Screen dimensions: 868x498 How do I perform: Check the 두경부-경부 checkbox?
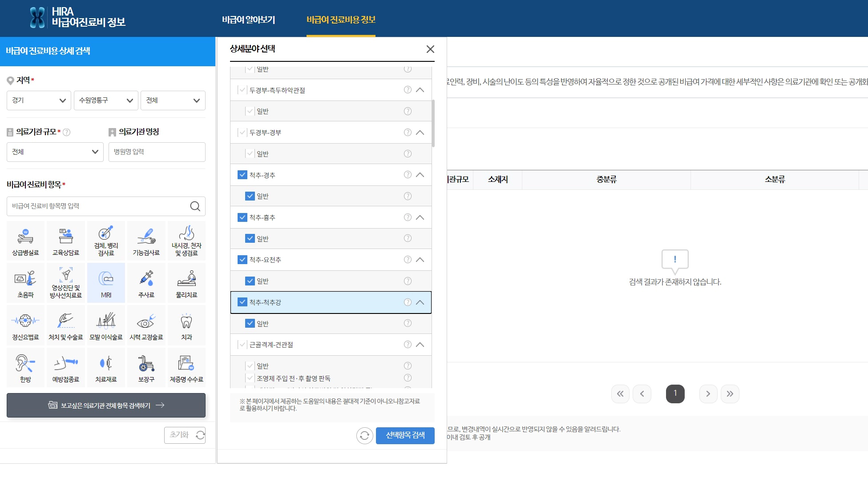(x=242, y=133)
